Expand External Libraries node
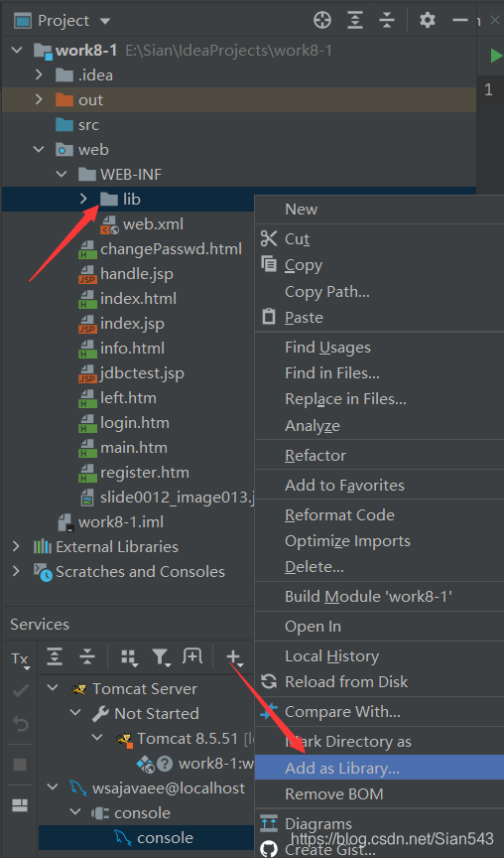The image size is (504, 858). pos(16,546)
